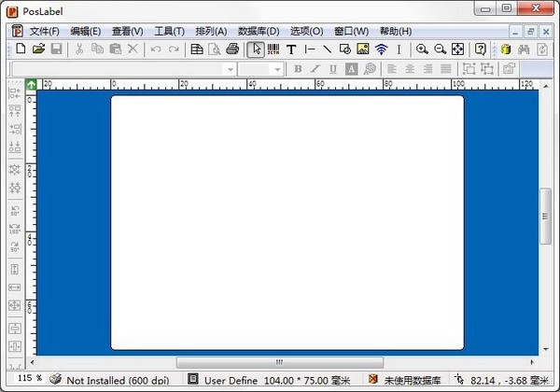This screenshot has width=560, height=392.
Task: Select the shape drawing tool
Action: click(x=345, y=49)
